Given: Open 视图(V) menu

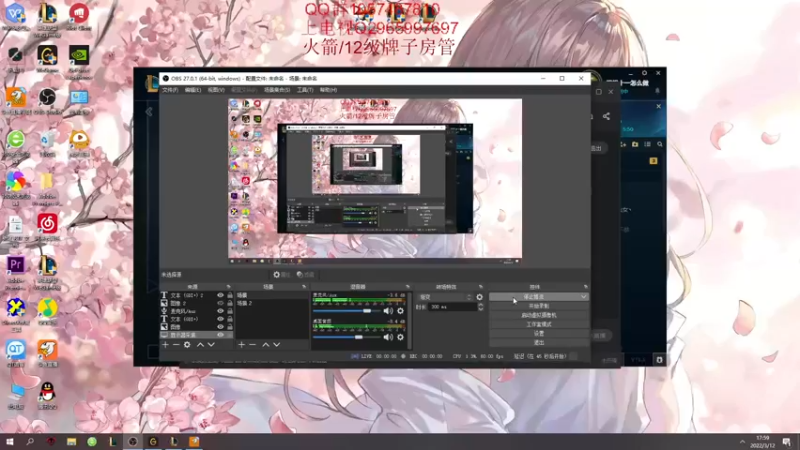Looking at the screenshot, I should click(216, 90).
